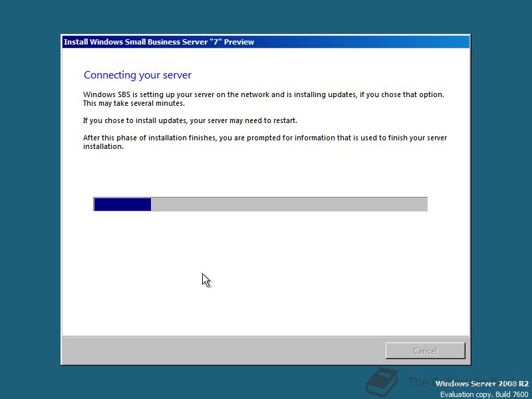This screenshot has width=532, height=399.
Task: Click the installation progress bar
Action: coord(260,204)
